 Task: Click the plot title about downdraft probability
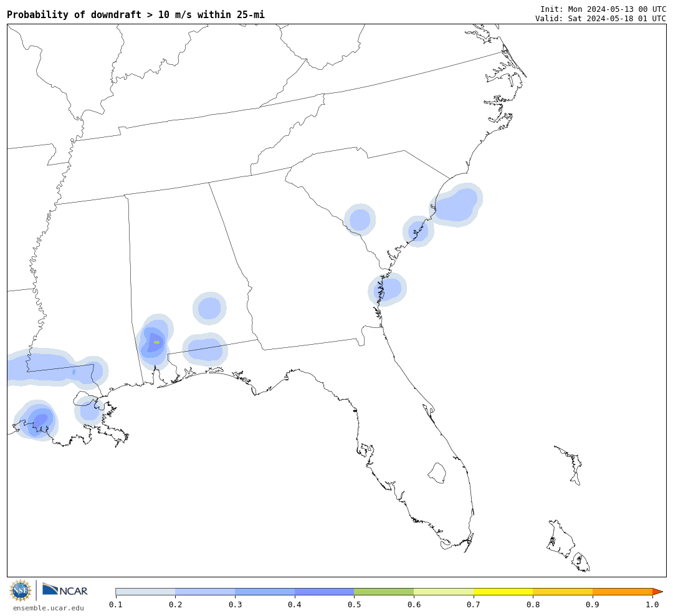coord(136,14)
